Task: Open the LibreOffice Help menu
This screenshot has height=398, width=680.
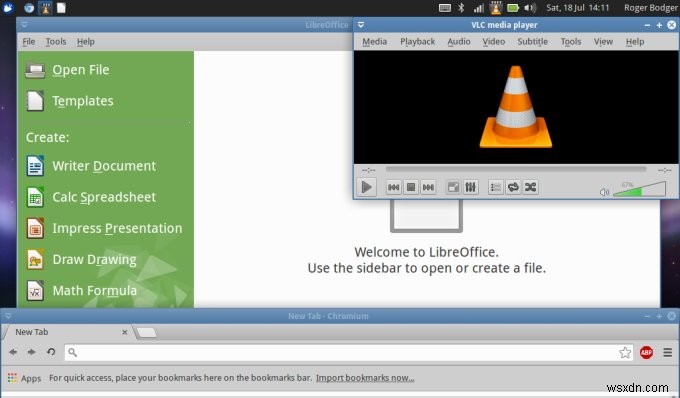Action: [x=86, y=42]
